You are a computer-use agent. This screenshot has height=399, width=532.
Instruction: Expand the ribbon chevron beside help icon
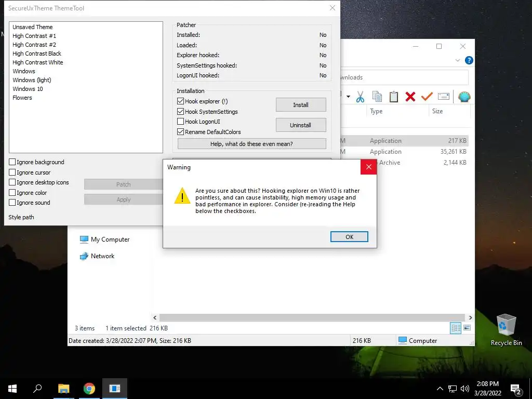pos(457,60)
